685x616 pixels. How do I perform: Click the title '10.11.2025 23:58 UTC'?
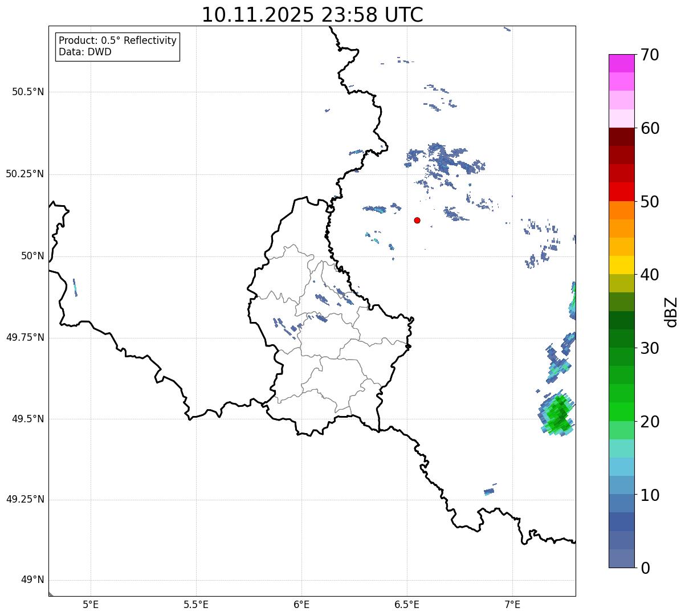(312, 15)
